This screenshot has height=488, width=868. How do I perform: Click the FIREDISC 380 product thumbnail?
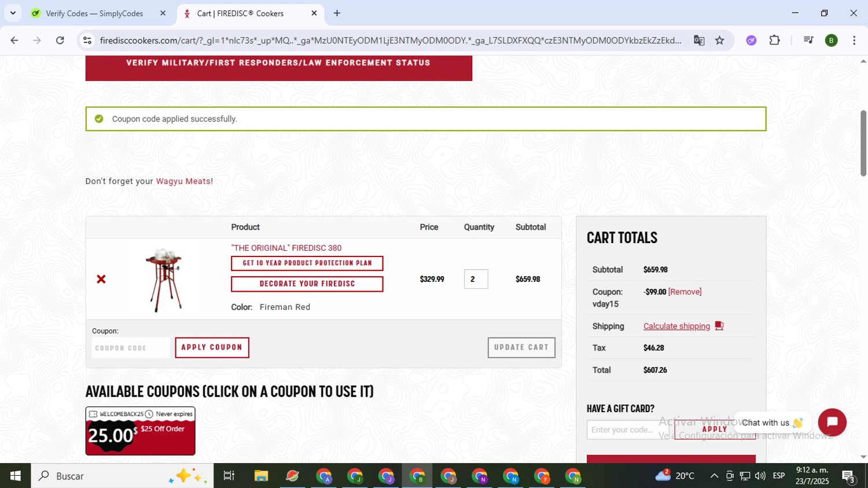[x=164, y=280]
